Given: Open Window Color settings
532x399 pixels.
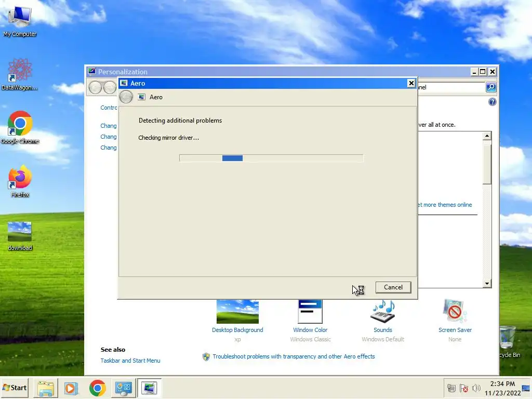Looking at the screenshot, I should pyautogui.click(x=310, y=321).
